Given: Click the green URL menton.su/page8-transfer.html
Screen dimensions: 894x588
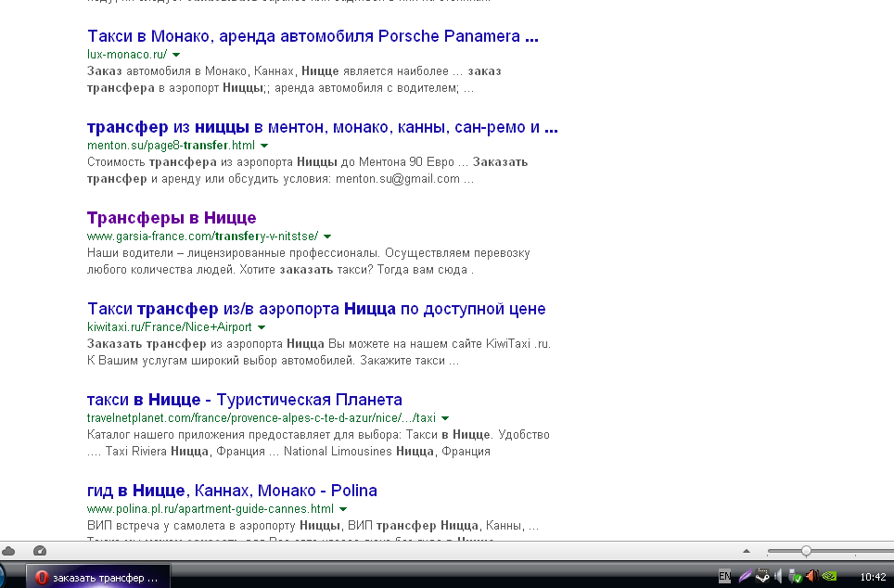Looking at the screenshot, I should point(171,145).
